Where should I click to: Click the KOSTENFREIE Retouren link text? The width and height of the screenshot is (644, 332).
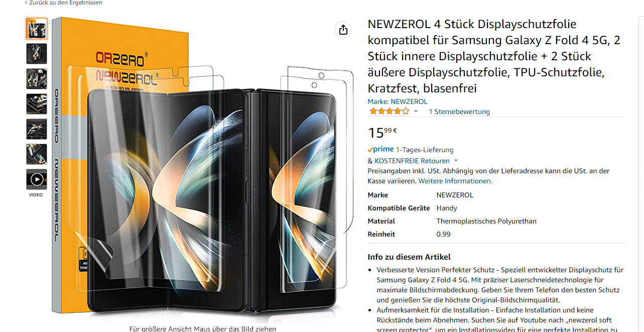(x=412, y=161)
